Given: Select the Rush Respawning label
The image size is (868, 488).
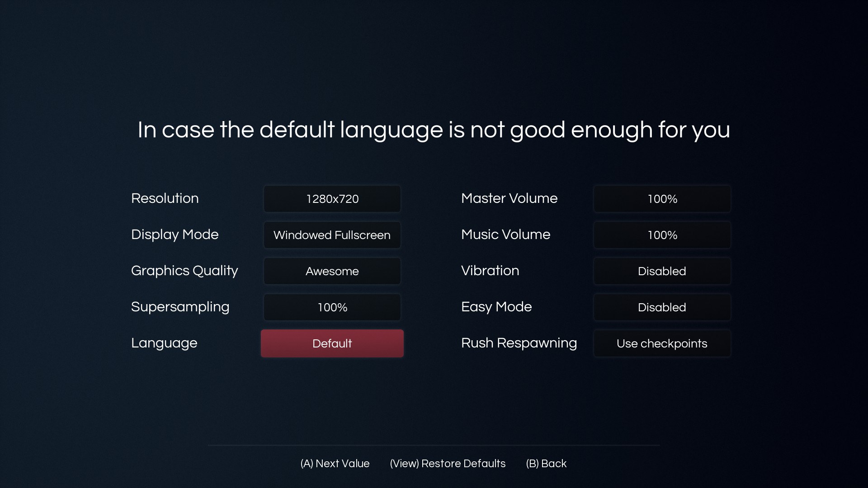Looking at the screenshot, I should tap(519, 343).
